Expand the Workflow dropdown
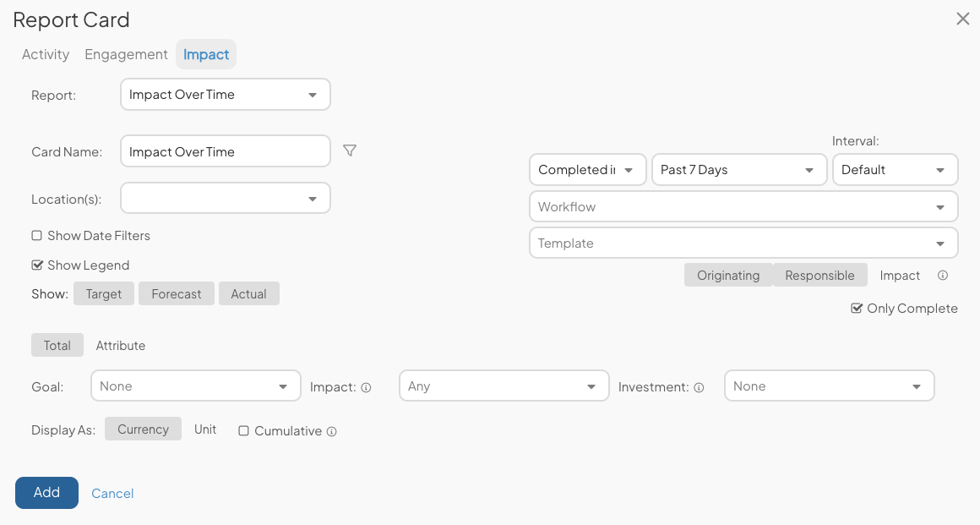This screenshot has width=980, height=525. click(743, 206)
